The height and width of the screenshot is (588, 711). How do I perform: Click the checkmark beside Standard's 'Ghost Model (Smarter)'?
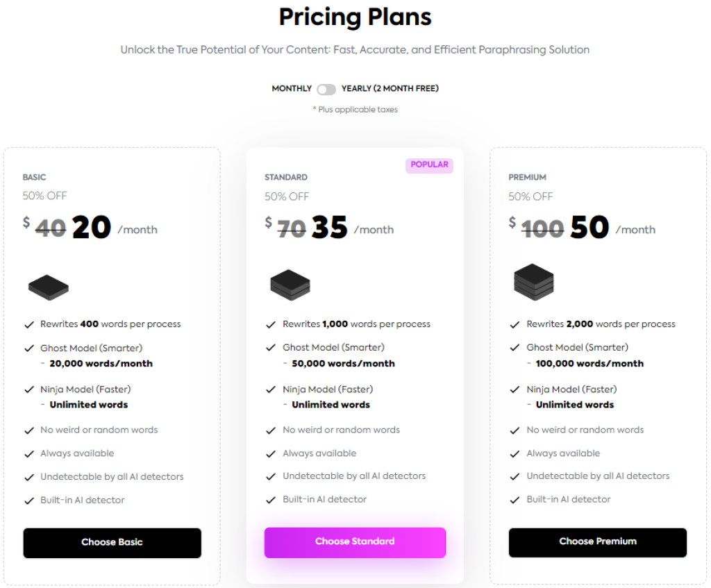(x=271, y=347)
